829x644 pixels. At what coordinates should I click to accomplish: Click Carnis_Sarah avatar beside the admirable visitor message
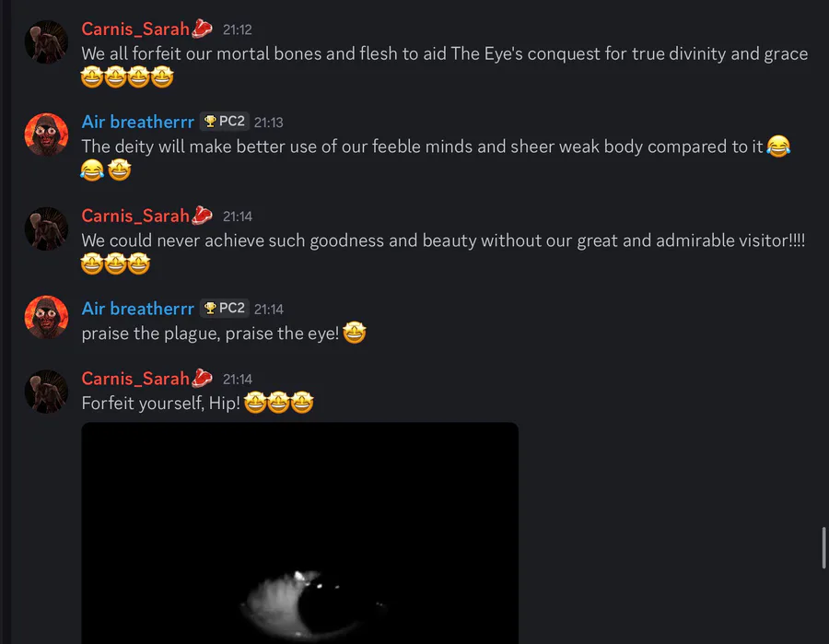coord(47,228)
